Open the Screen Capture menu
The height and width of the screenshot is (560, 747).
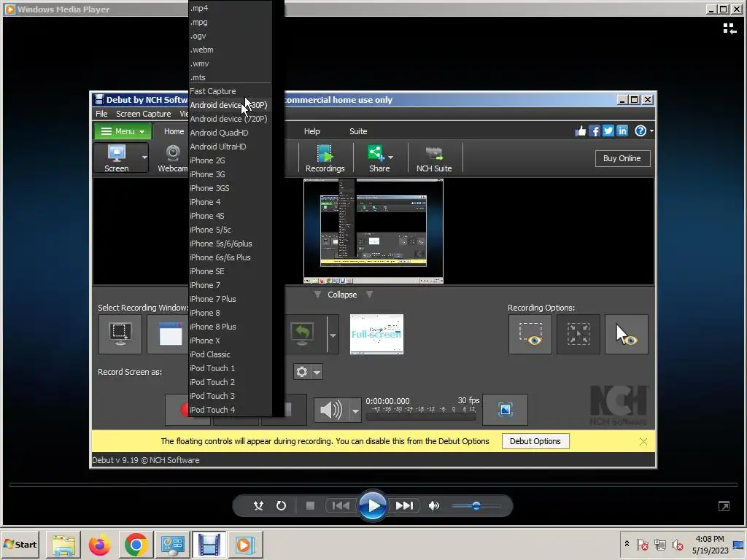click(144, 114)
